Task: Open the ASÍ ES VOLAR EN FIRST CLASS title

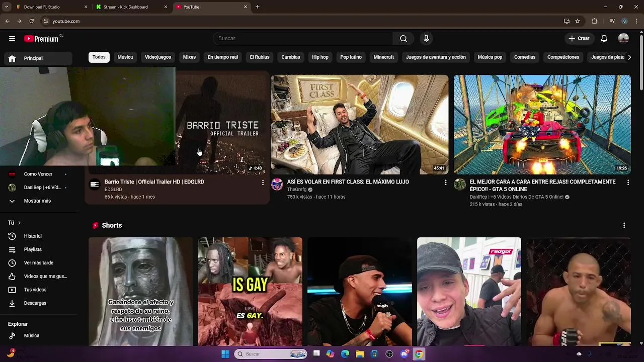Action: pyautogui.click(x=348, y=182)
